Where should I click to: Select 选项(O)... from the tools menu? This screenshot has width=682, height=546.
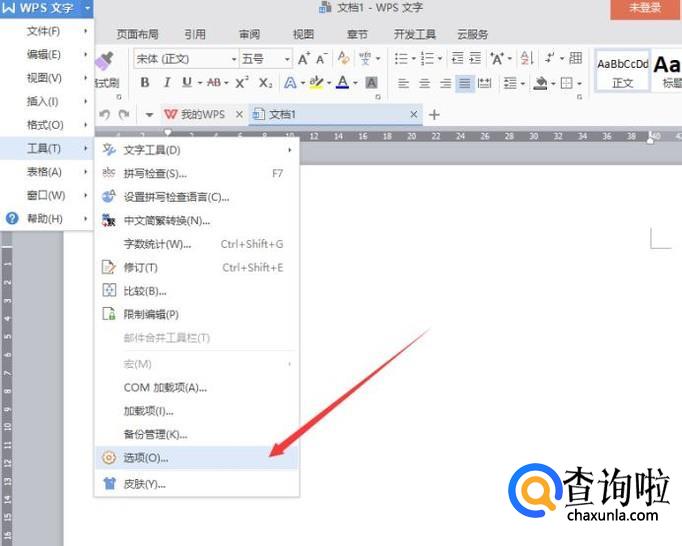pyautogui.click(x=146, y=458)
